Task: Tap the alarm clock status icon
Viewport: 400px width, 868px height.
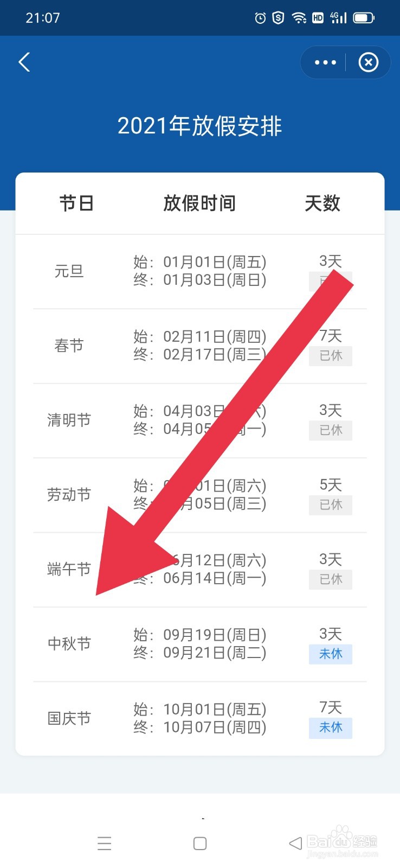Action: click(260, 18)
